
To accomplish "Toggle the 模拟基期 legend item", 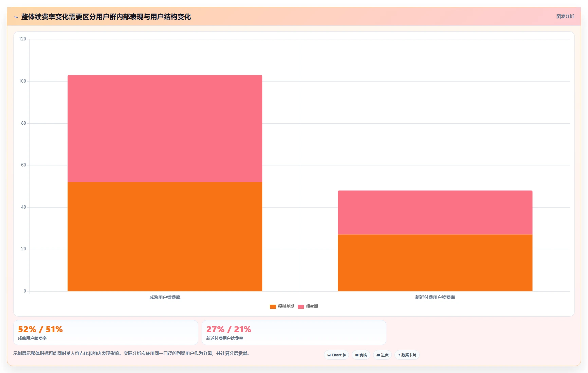I will (282, 306).
